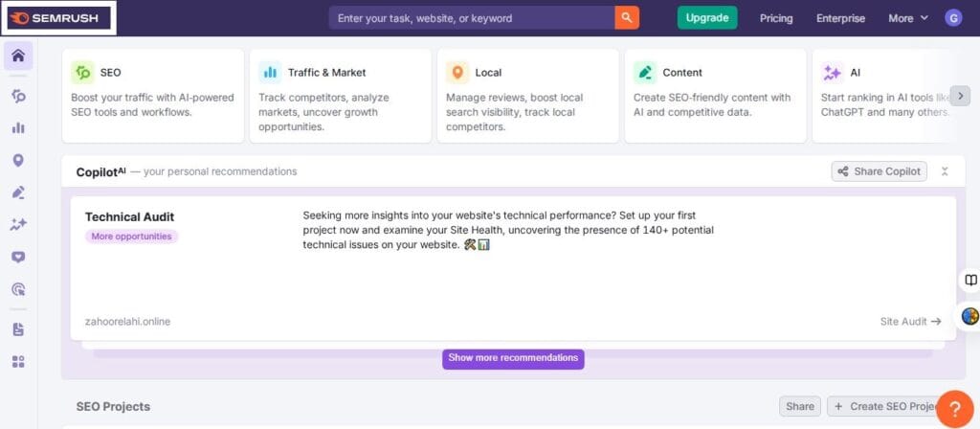Collapse the Copilot recommendations panel
Screen dimensions: 980x429
pos(945,171)
